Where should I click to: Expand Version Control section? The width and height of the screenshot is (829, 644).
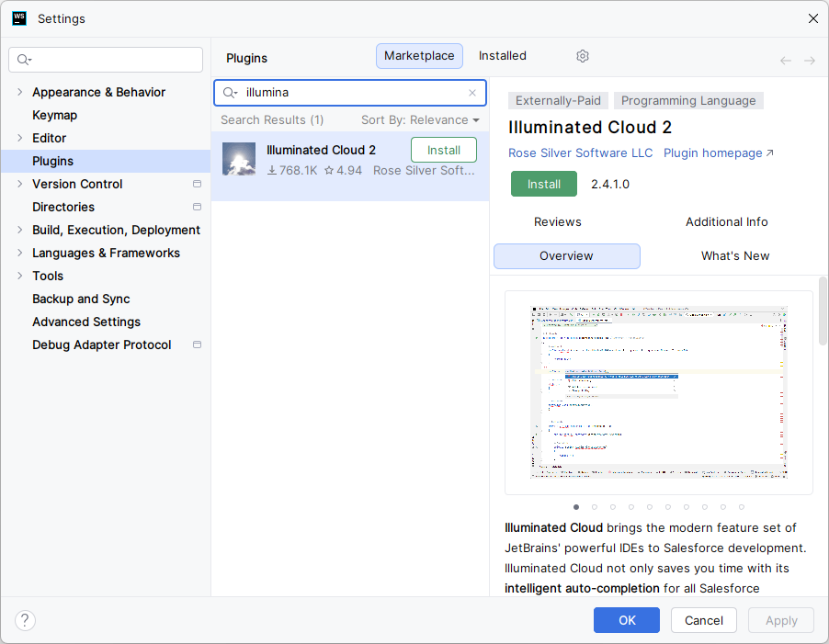[19, 184]
